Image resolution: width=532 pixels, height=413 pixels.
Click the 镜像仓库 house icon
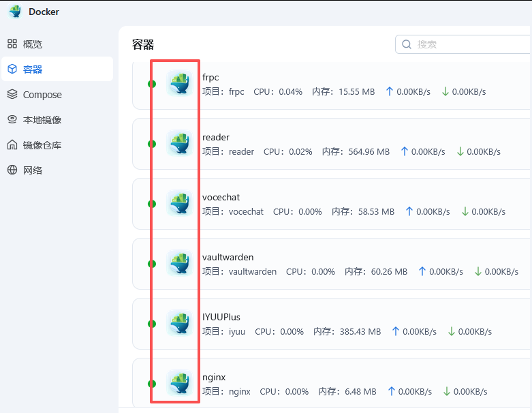point(12,144)
